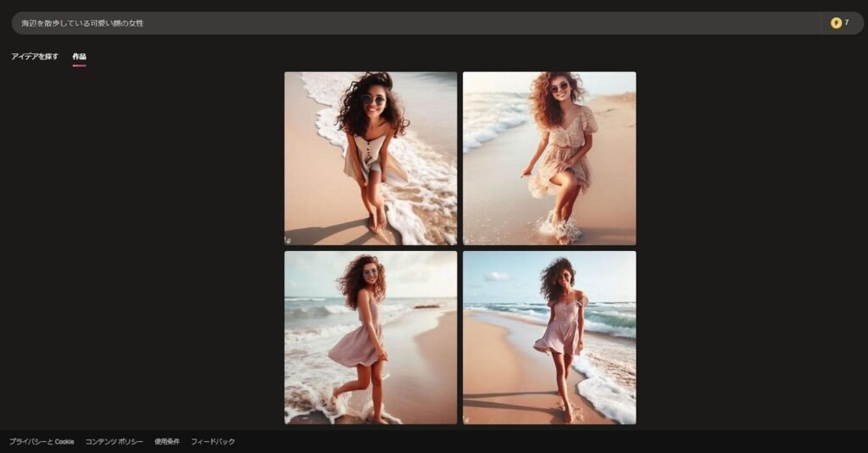Viewport: 868px width, 453px height.
Task: Click watermark icon on top-right beach image
Action: coord(467,240)
